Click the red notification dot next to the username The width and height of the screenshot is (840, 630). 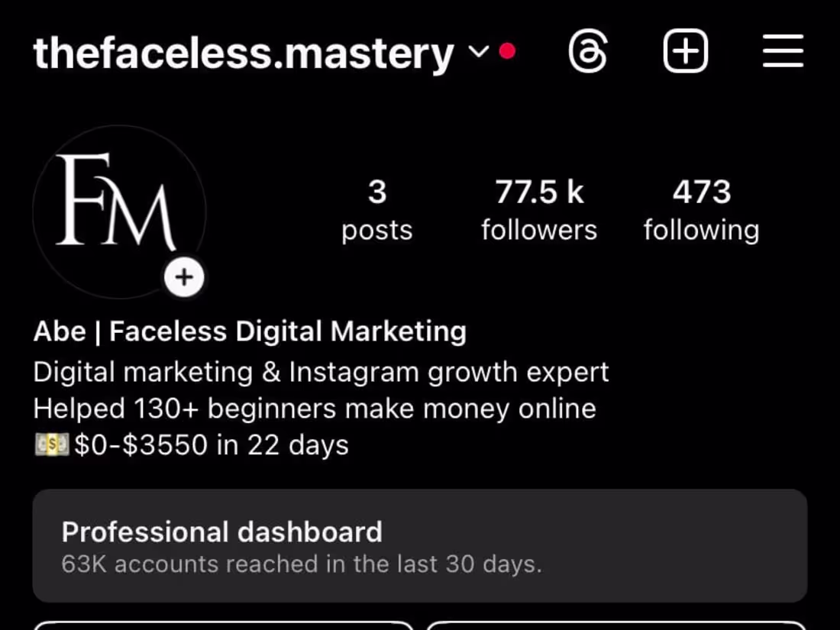(506, 52)
